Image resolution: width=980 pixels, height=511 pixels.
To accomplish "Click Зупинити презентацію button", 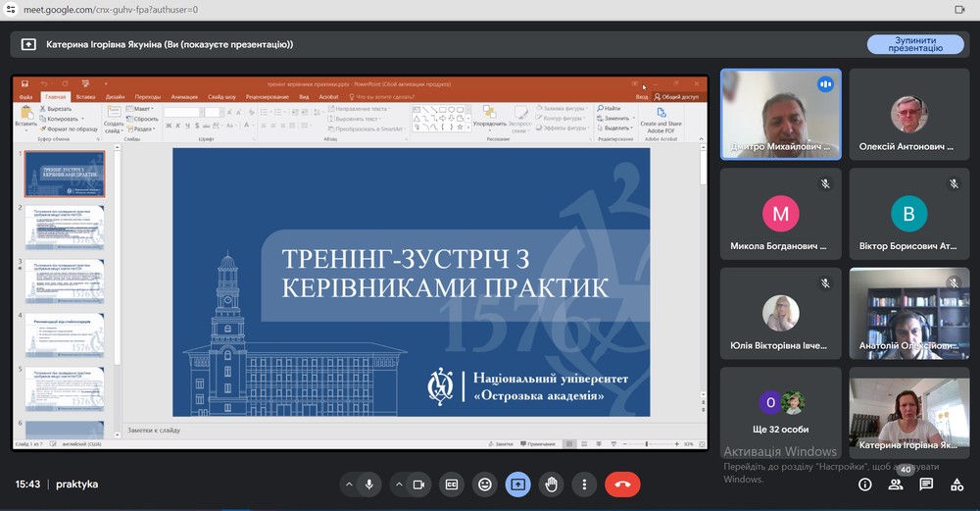I will pos(915,44).
